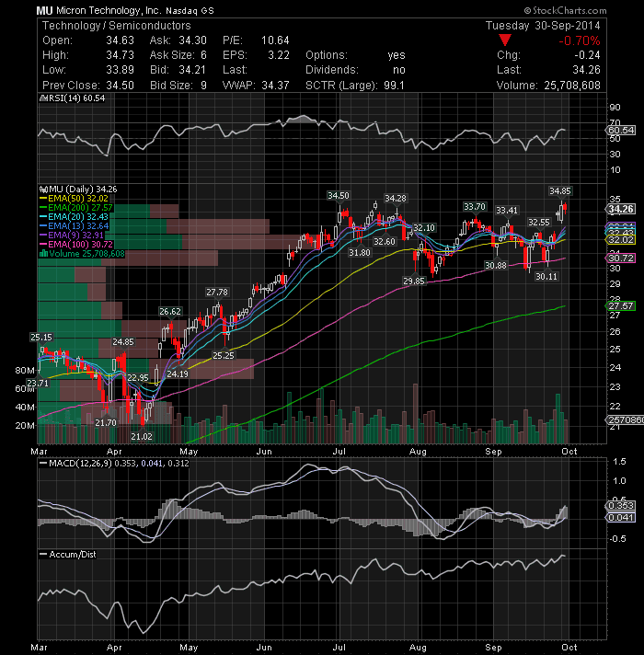The image size is (644, 655).
Task: Click the 0.353 MACD axis tag
Action: pyautogui.click(x=621, y=506)
